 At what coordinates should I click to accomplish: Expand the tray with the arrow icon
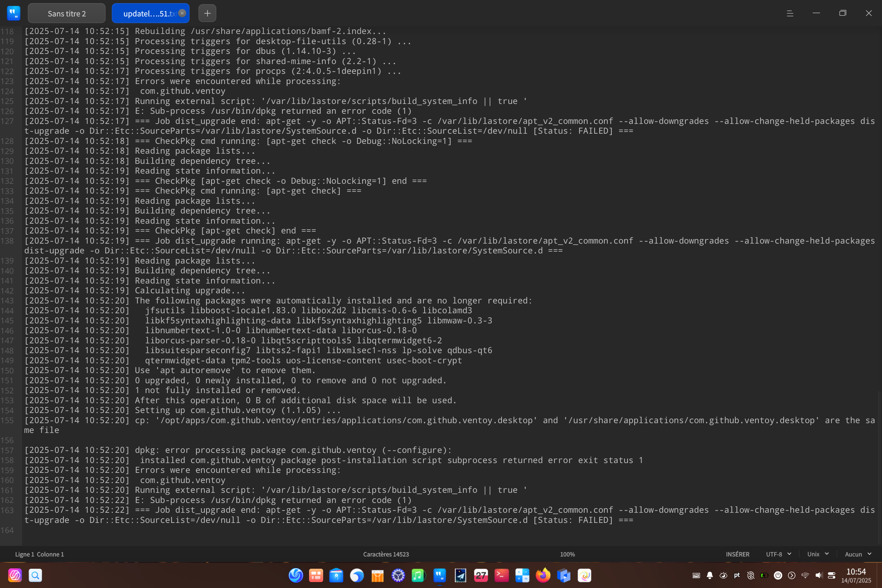coord(791,575)
